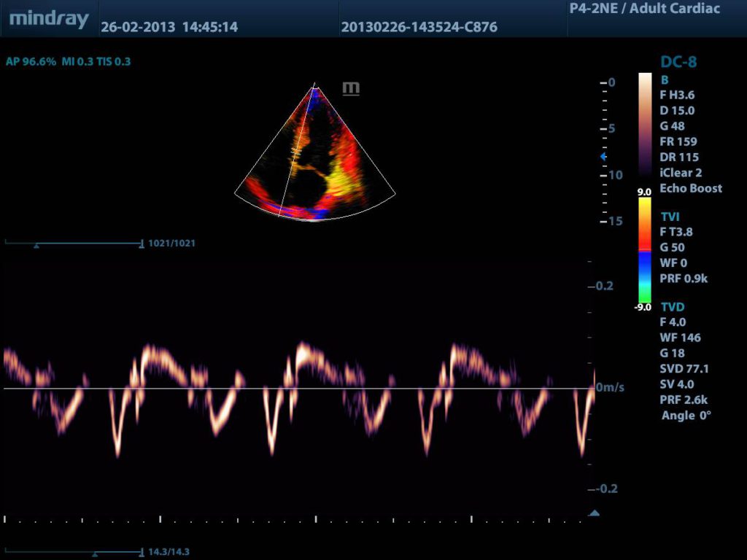Click the patient ID 20130226-143524-C876 field
Viewport: 747px width, 560px height.
(x=419, y=28)
